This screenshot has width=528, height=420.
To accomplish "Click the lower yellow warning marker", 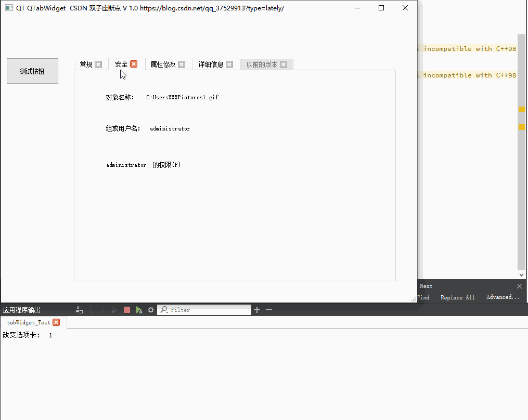I will coord(522,127).
